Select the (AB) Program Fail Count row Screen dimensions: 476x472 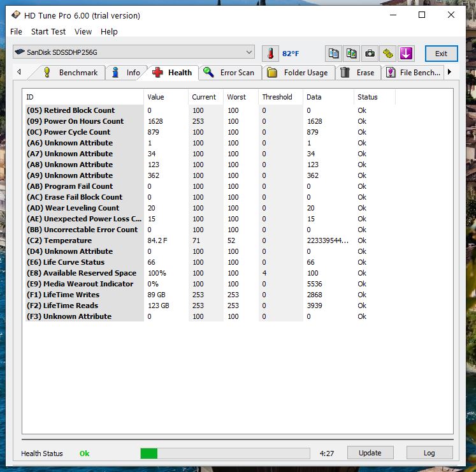[210, 186]
